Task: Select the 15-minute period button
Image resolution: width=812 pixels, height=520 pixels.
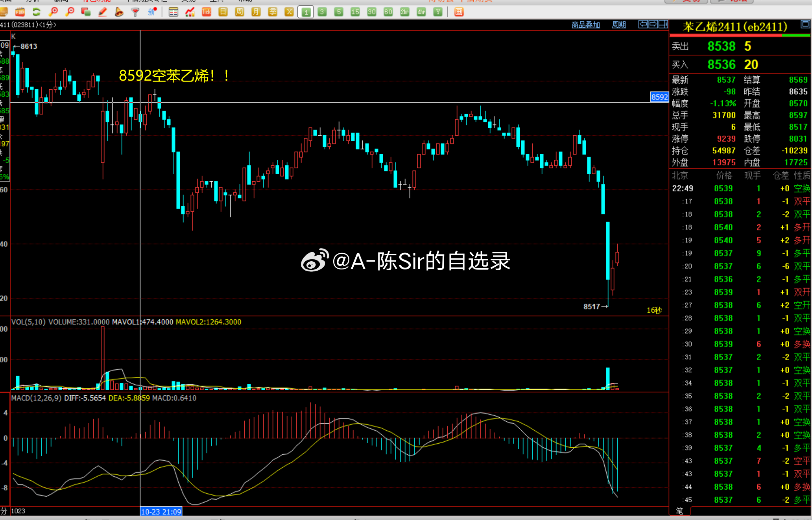Action: click(355, 12)
